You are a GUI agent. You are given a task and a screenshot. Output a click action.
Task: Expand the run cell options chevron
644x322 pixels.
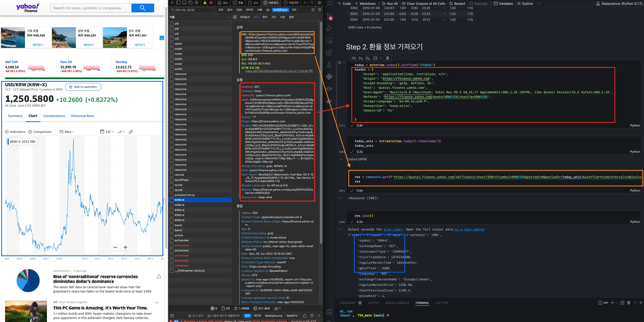(344, 63)
